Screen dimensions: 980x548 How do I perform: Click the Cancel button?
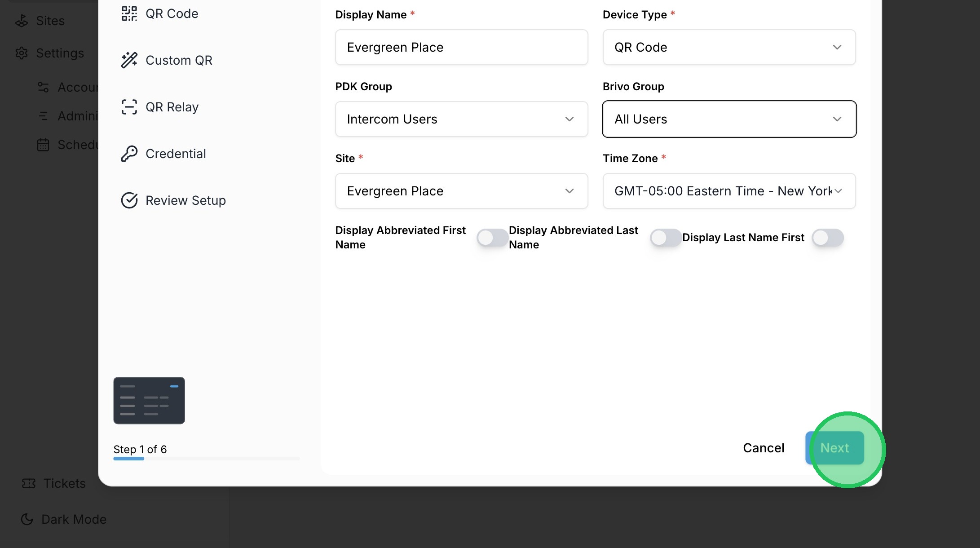point(763,448)
